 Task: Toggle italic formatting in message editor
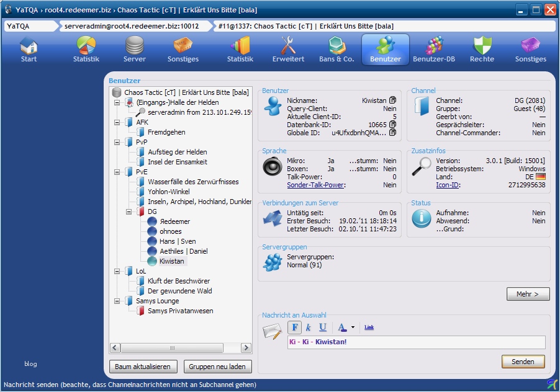pos(309,327)
